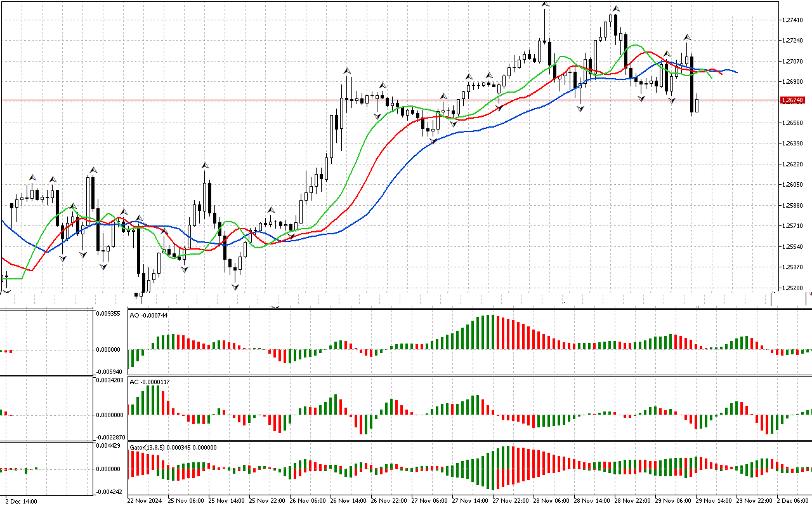Click the 27 Nov 22:00 time label

[x=512, y=500]
